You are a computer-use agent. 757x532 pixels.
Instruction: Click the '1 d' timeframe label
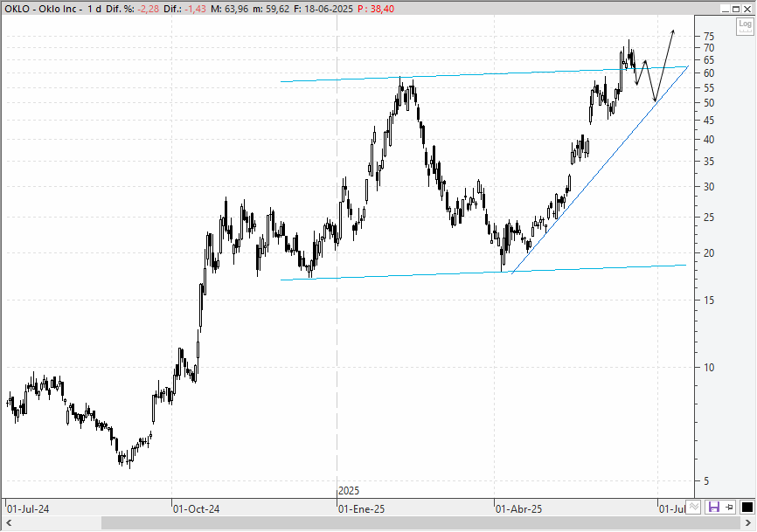(94, 9)
